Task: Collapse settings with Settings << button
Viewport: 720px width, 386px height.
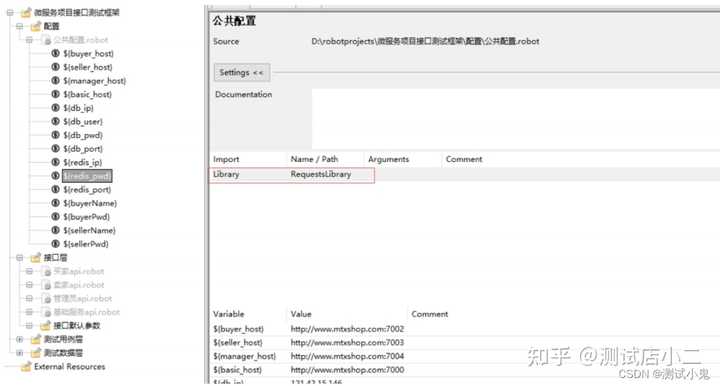Action: click(x=242, y=73)
